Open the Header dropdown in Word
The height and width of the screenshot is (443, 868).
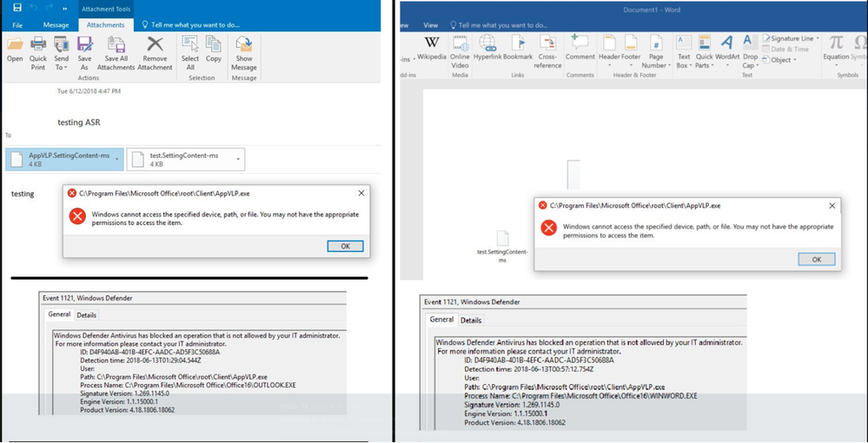[609, 65]
